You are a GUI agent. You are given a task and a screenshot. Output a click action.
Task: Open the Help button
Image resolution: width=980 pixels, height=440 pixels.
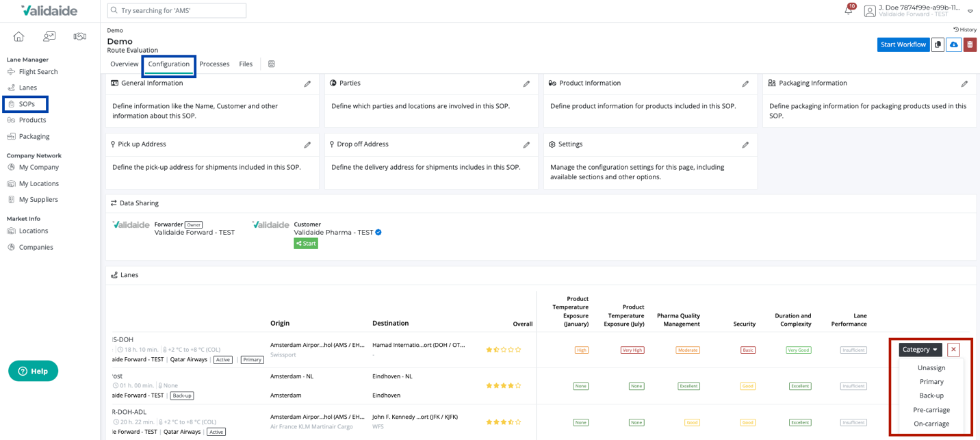pos(33,371)
